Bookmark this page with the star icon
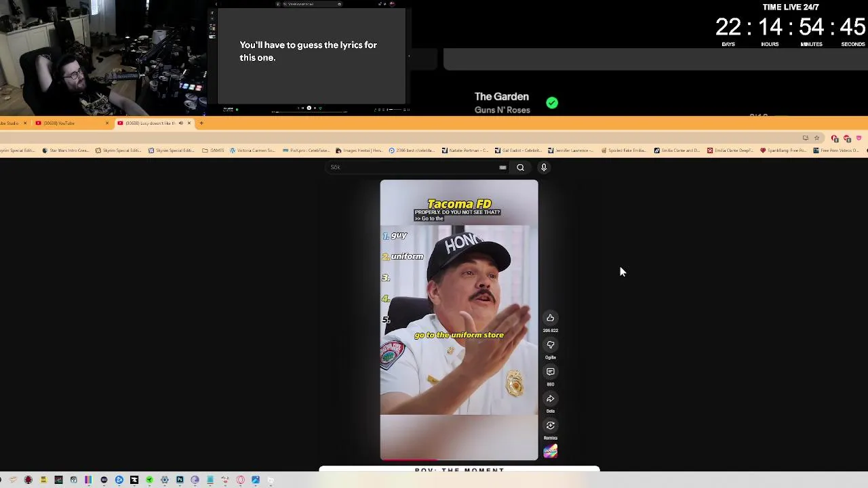868x488 pixels. pyautogui.click(x=816, y=138)
